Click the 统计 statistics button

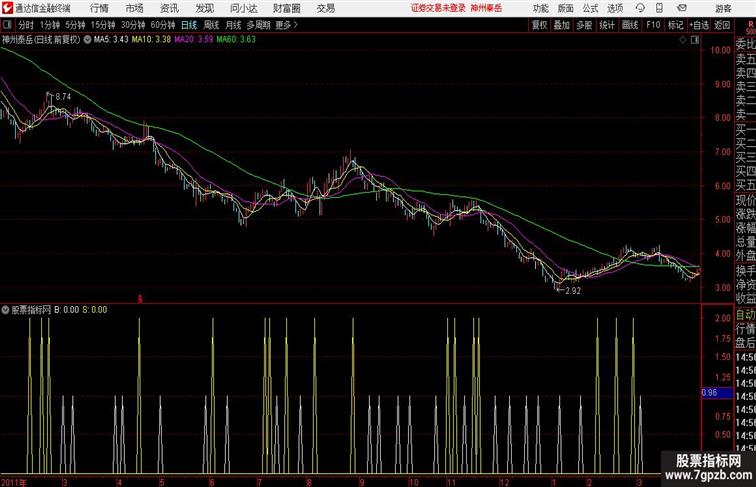607,25
